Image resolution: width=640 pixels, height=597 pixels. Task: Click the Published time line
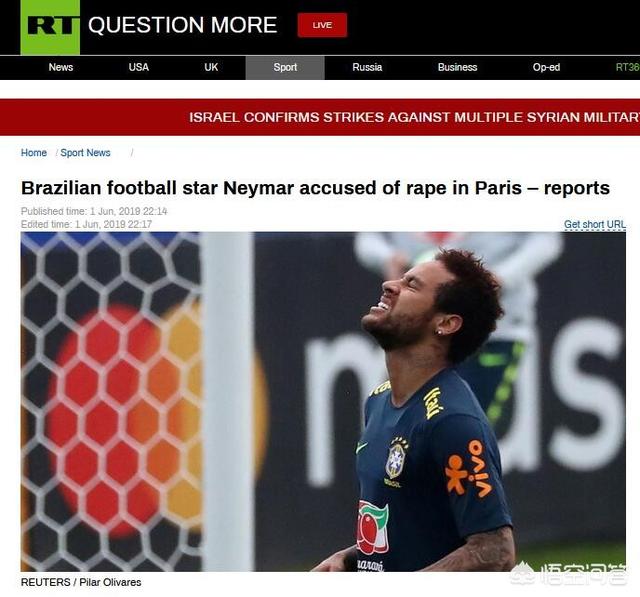(x=94, y=211)
